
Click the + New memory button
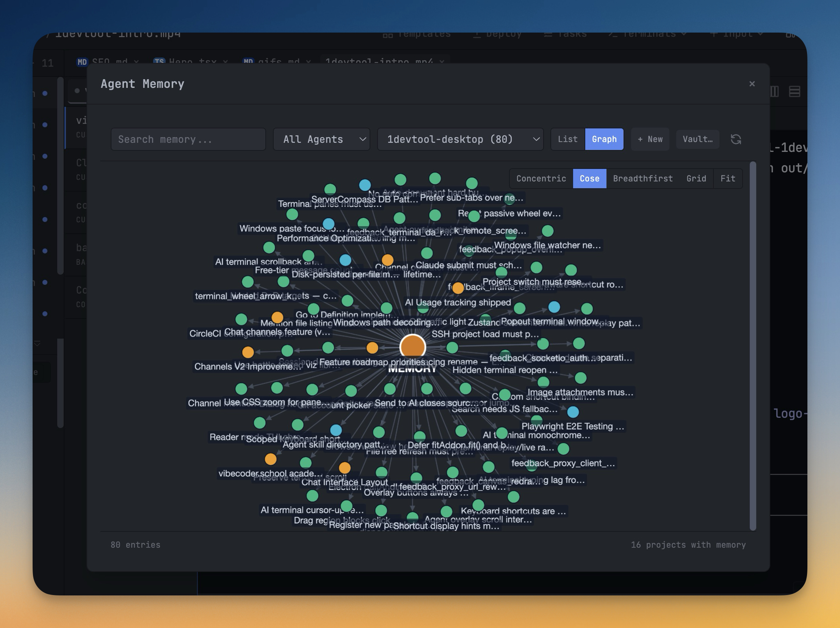tap(650, 139)
